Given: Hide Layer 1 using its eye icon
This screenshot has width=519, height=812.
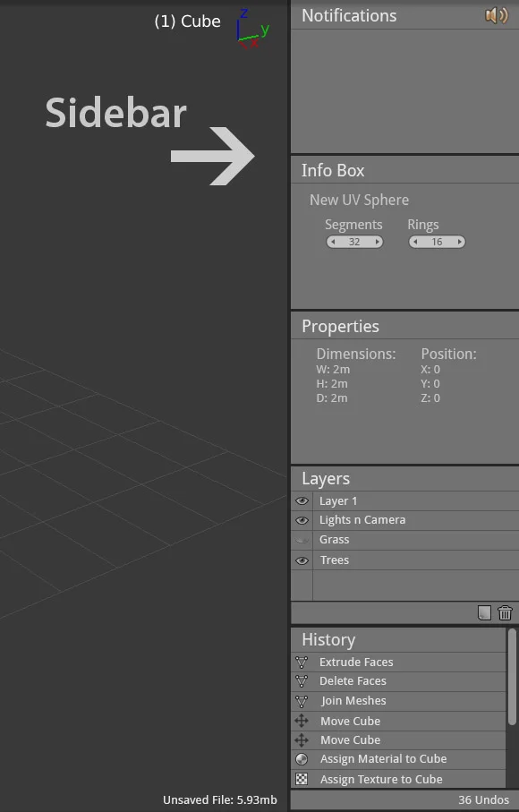Looking at the screenshot, I should pyautogui.click(x=302, y=500).
